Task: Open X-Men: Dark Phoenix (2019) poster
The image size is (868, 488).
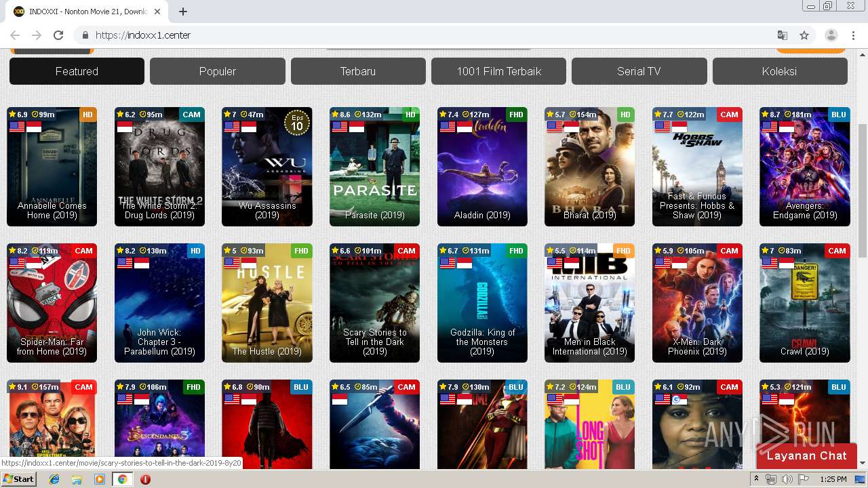Action: 697,303
